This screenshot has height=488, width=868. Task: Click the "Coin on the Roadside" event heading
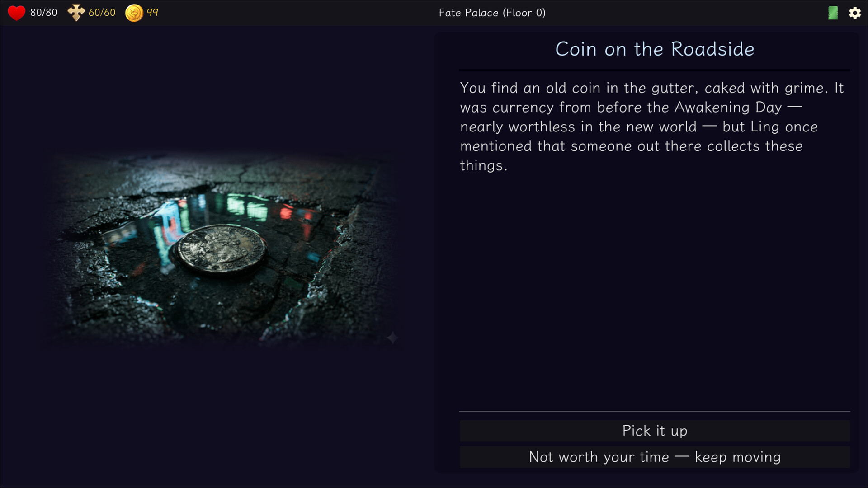pyautogui.click(x=655, y=49)
